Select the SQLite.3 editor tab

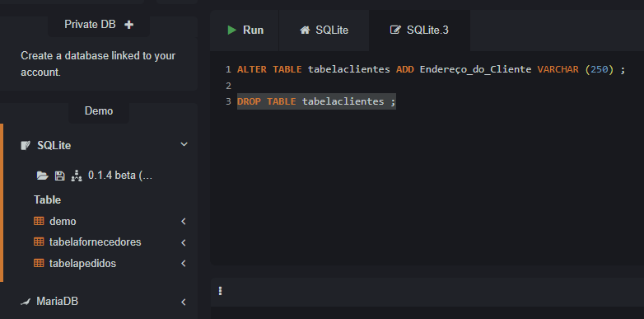click(x=419, y=30)
